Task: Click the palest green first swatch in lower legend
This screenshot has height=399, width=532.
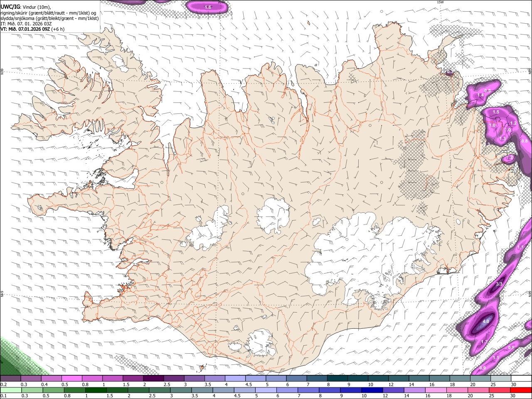Action: 10,390
